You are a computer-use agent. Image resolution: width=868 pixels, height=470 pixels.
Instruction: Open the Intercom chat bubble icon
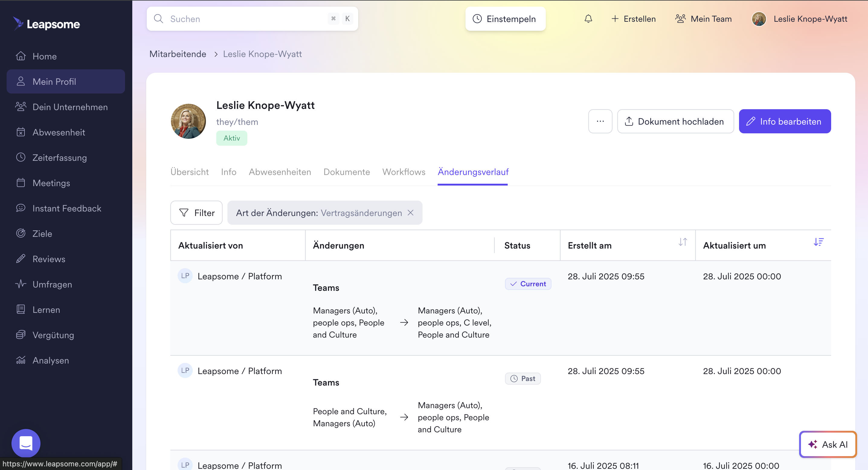(x=26, y=443)
